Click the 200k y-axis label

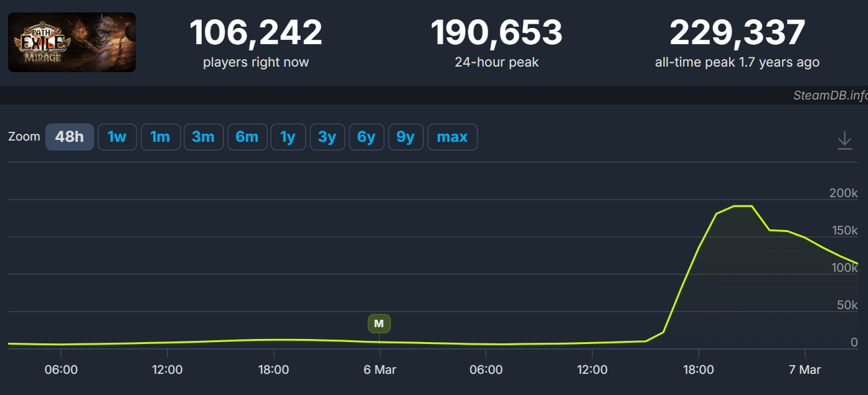click(x=844, y=193)
